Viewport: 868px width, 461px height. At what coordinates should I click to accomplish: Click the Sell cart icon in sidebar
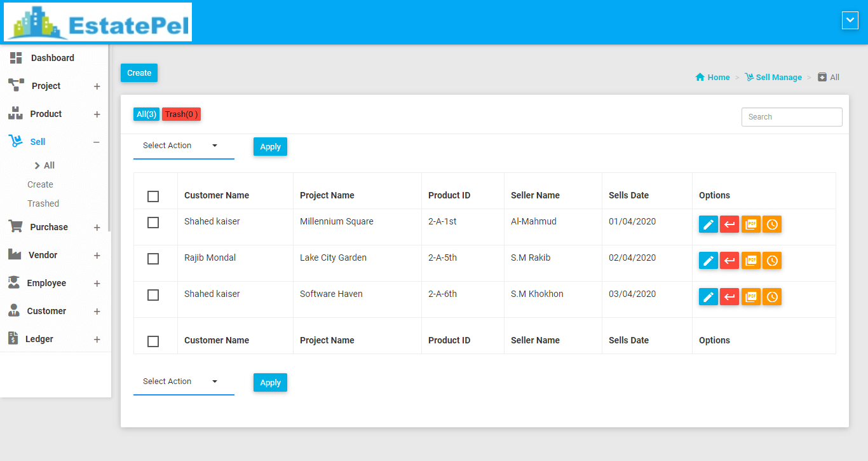(15, 141)
